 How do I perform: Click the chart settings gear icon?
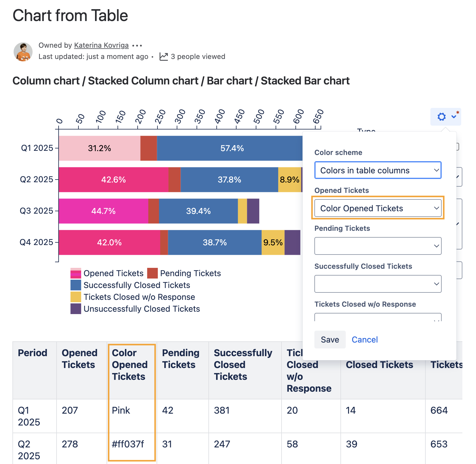[441, 117]
